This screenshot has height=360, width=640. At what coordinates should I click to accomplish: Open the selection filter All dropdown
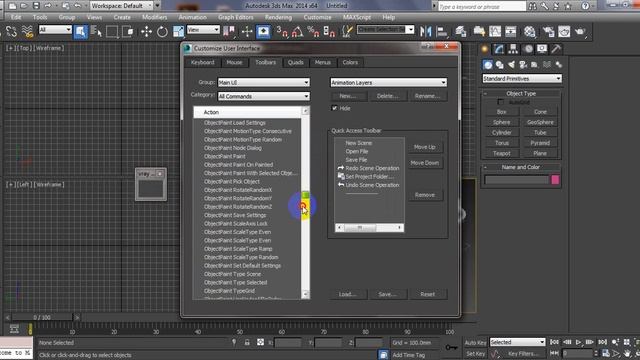[55, 29]
